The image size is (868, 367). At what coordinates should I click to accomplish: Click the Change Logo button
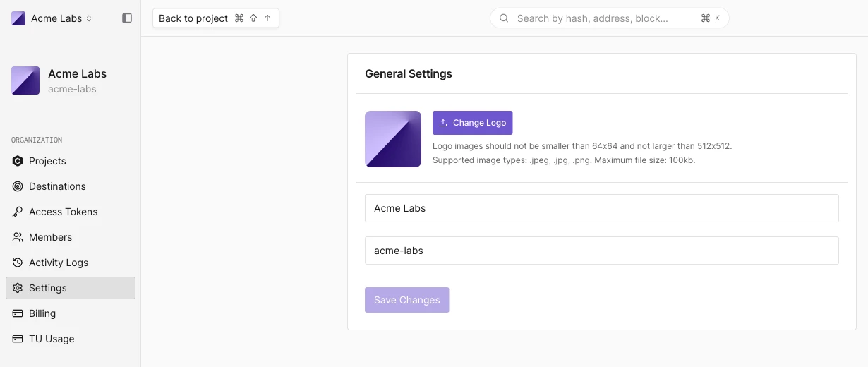click(x=473, y=123)
